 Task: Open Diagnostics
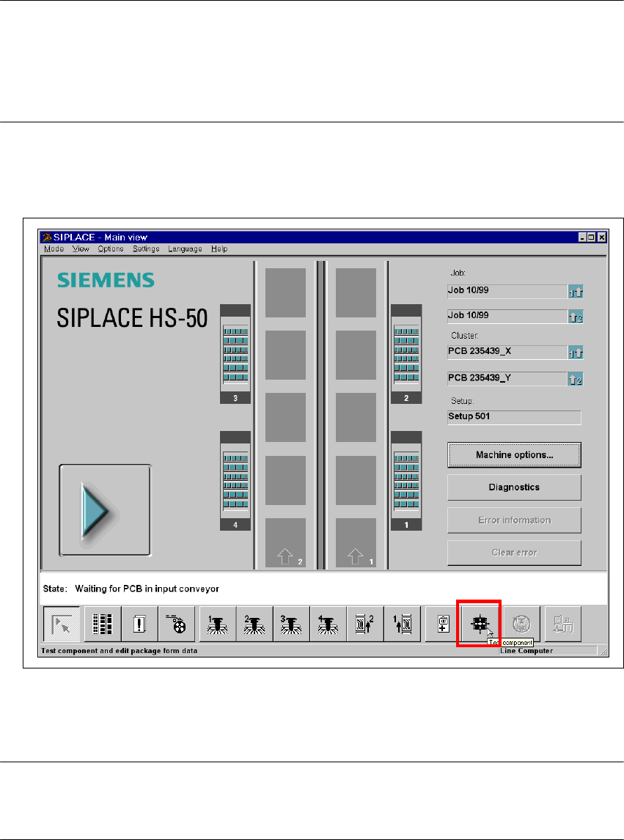point(514,487)
